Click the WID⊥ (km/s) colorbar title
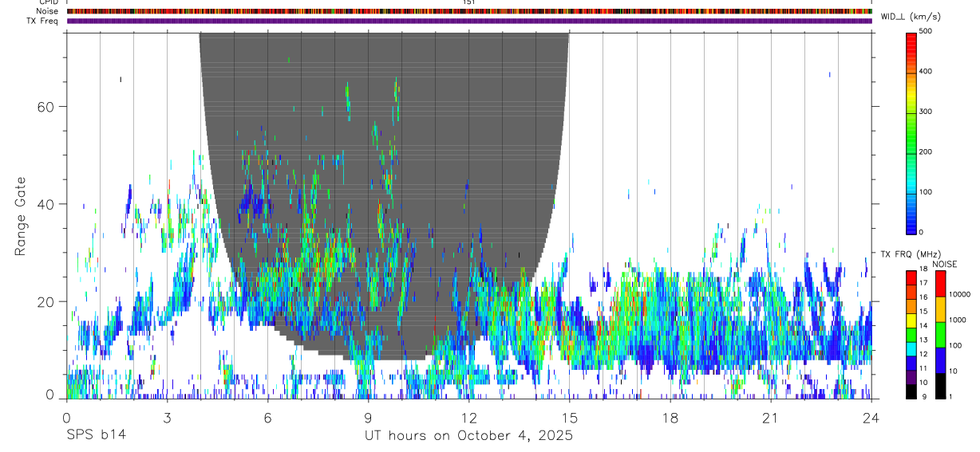 (x=911, y=16)
